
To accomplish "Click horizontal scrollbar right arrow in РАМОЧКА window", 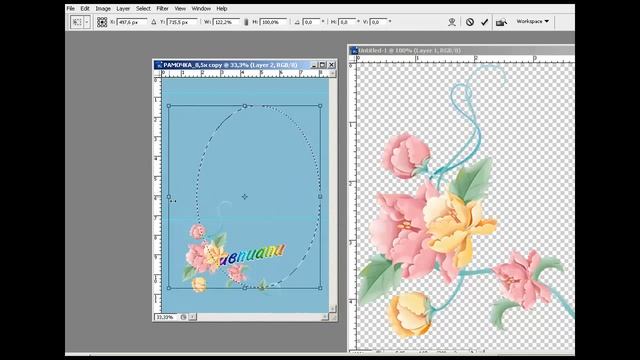I will click(x=325, y=317).
